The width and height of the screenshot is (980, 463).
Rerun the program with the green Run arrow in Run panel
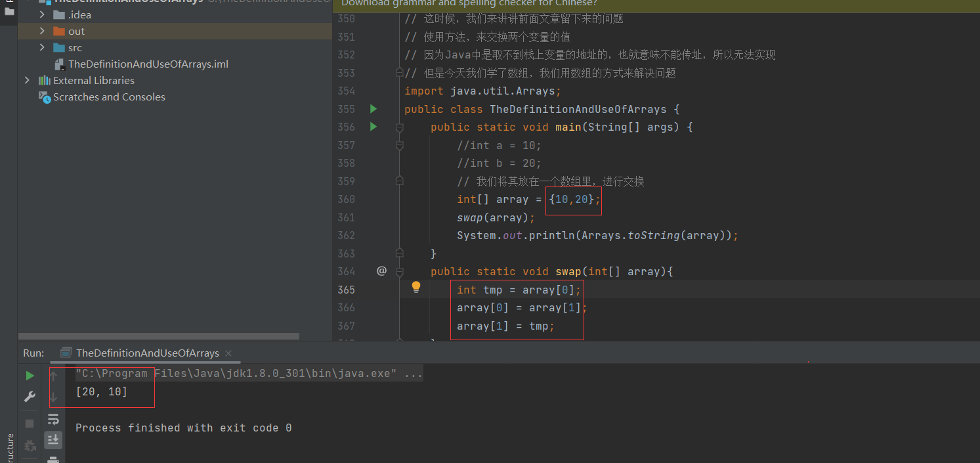(x=30, y=376)
